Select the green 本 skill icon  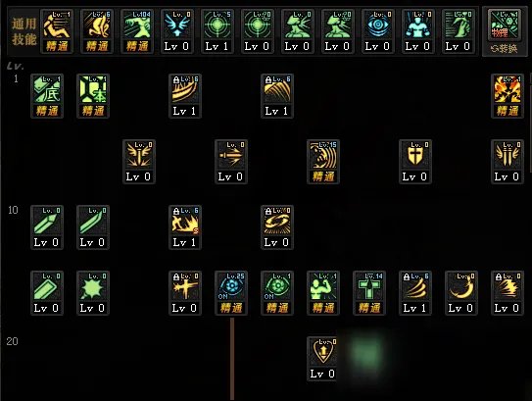[x=93, y=96]
